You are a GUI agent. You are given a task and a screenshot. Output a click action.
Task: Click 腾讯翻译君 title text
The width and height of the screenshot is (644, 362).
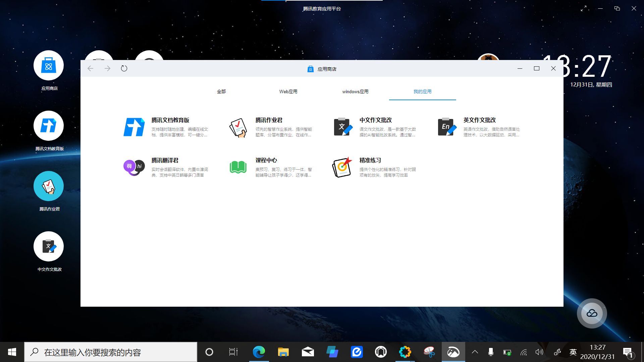(x=165, y=160)
